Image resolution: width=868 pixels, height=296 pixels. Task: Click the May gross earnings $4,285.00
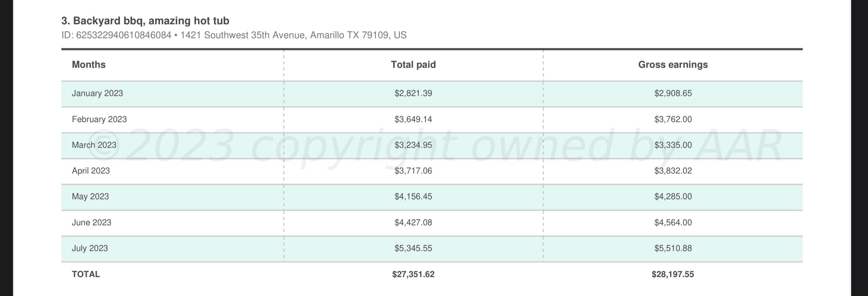[x=673, y=197]
